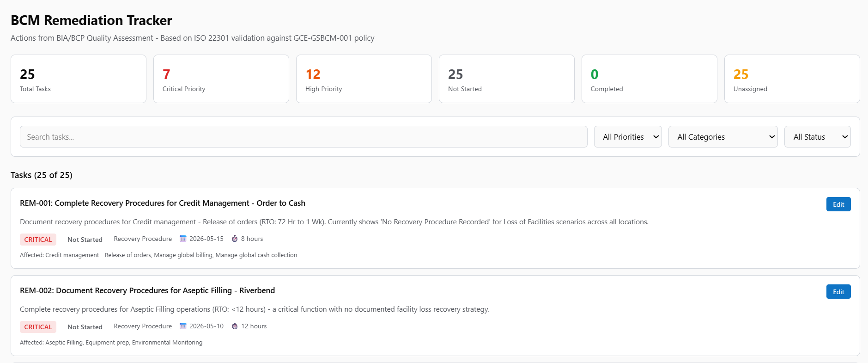The image size is (868, 363).
Task: Click the Tasks (25 of 25) heading
Action: coord(42,175)
